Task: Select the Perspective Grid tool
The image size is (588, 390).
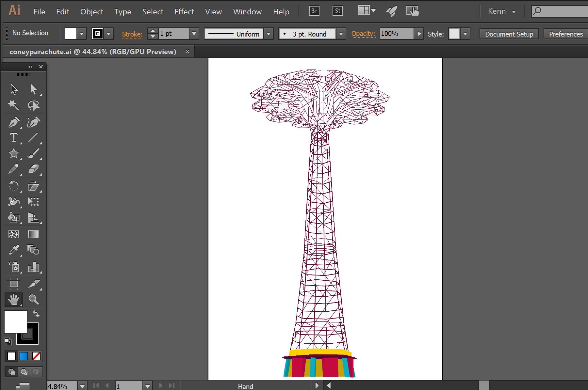Action: (x=33, y=217)
